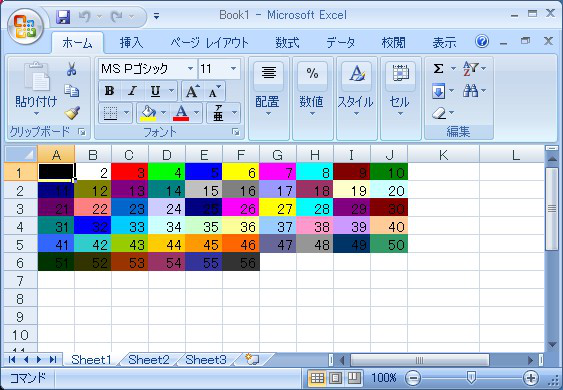Click the phonetic guide (ふりがな) button
This screenshot has width=563, height=390.
(x=218, y=113)
